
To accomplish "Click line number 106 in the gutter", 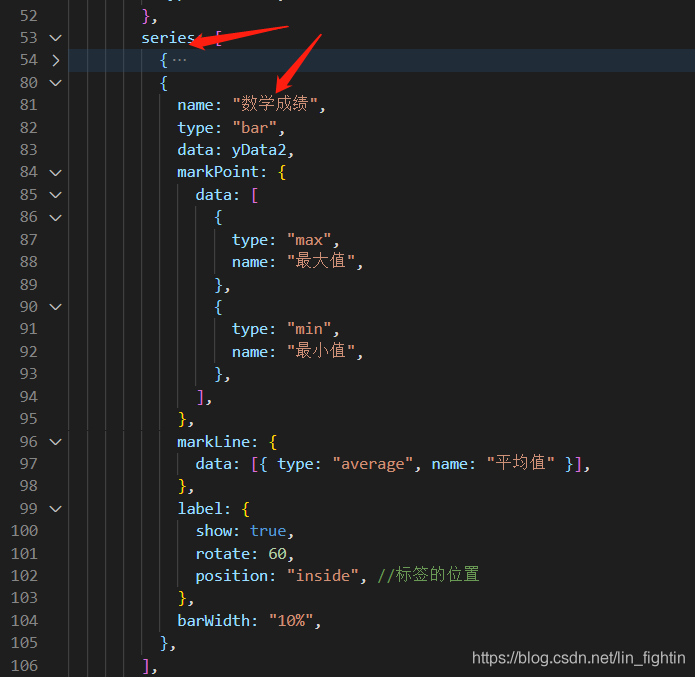I will click(24, 665).
